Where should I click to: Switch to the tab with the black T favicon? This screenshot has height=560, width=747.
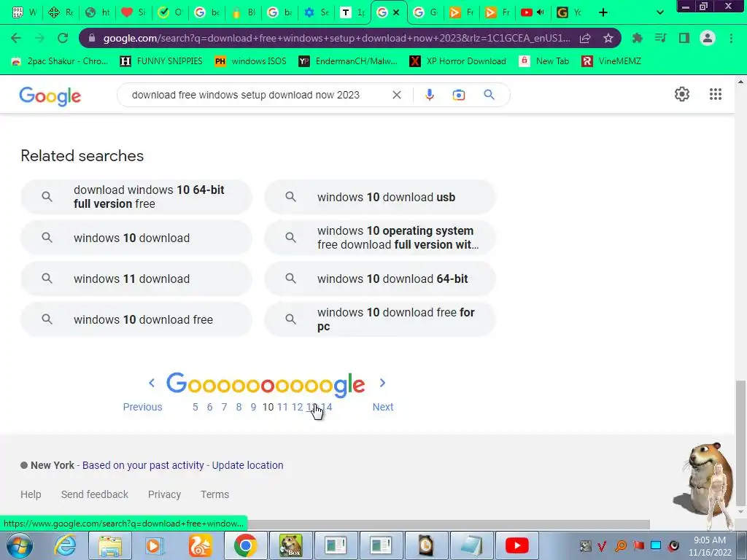pos(352,12)
